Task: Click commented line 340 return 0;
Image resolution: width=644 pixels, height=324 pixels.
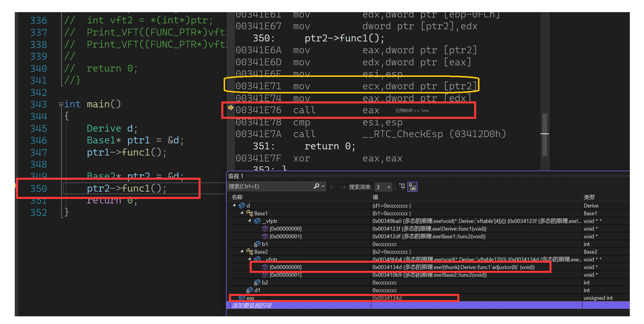Action: click(x=101, y=68)
